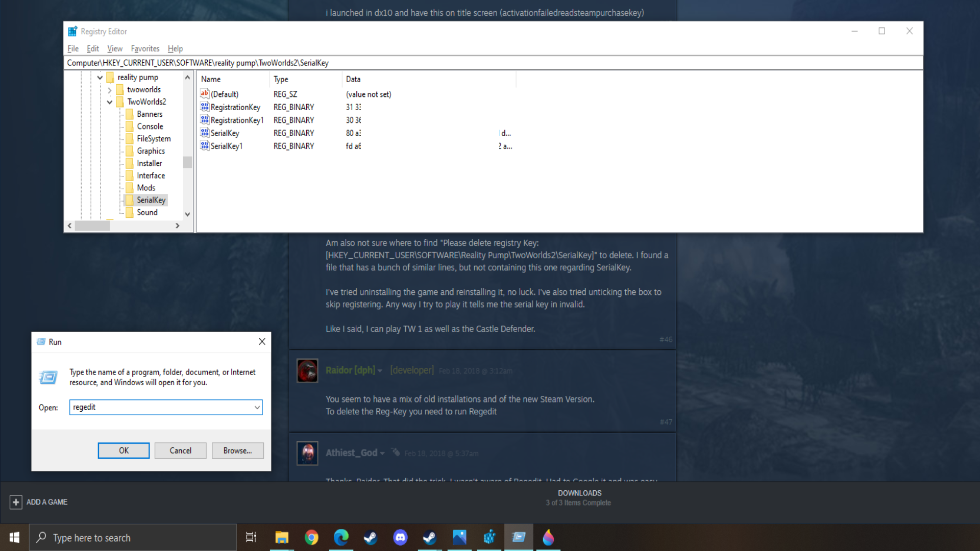This screenshot has width=980, height=551.
Task: Open Microsoft Edge from the taskbar
Action: pos(341,537)
